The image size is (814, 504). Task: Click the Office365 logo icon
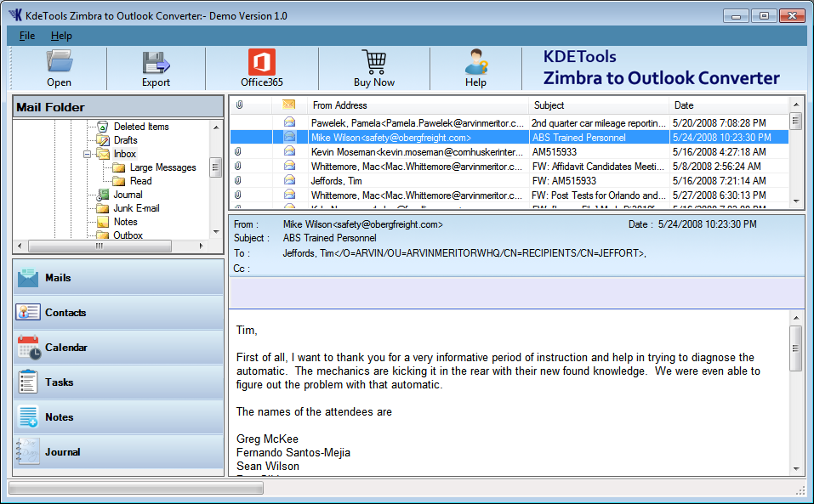262,62
